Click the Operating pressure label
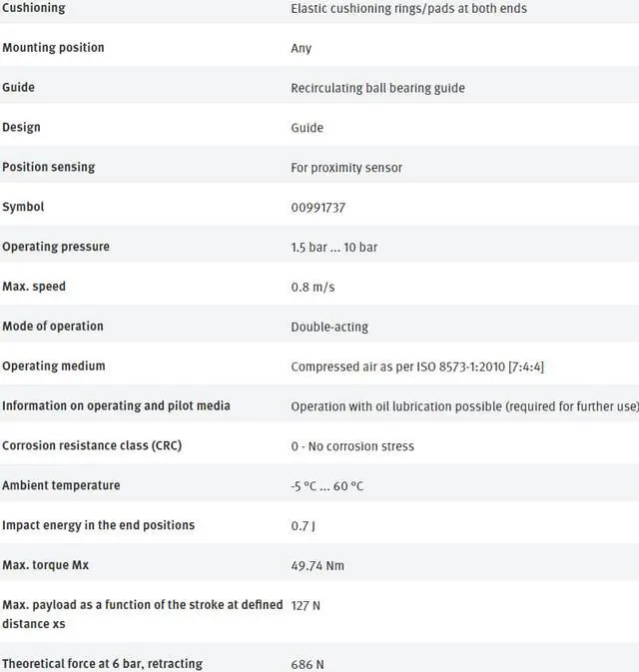 pyautogui.click(x=56, y=247)
